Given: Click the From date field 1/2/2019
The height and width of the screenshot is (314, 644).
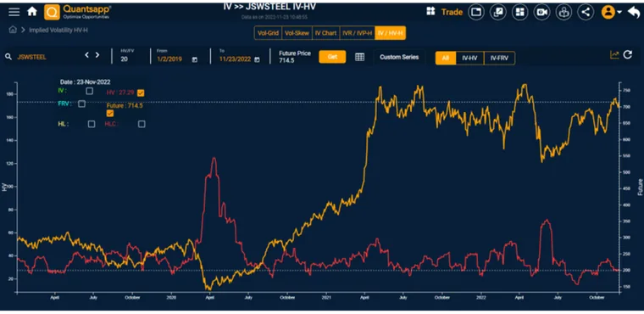Looking at the screenshot, I should [169, 59].
